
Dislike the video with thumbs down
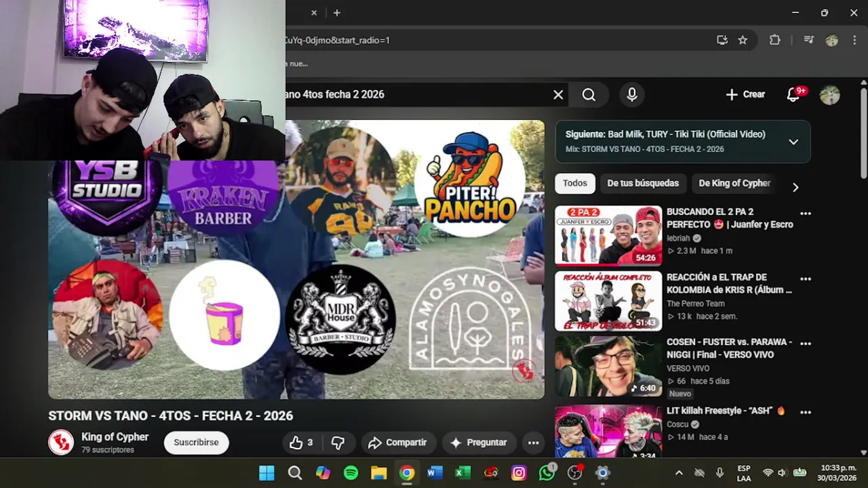click(338, 443)
